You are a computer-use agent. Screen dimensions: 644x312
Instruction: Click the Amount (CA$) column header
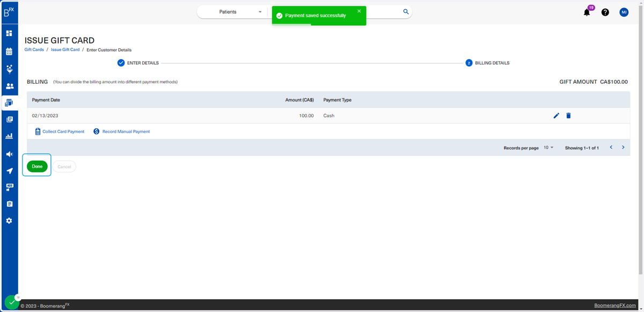[x=299, y=100]
